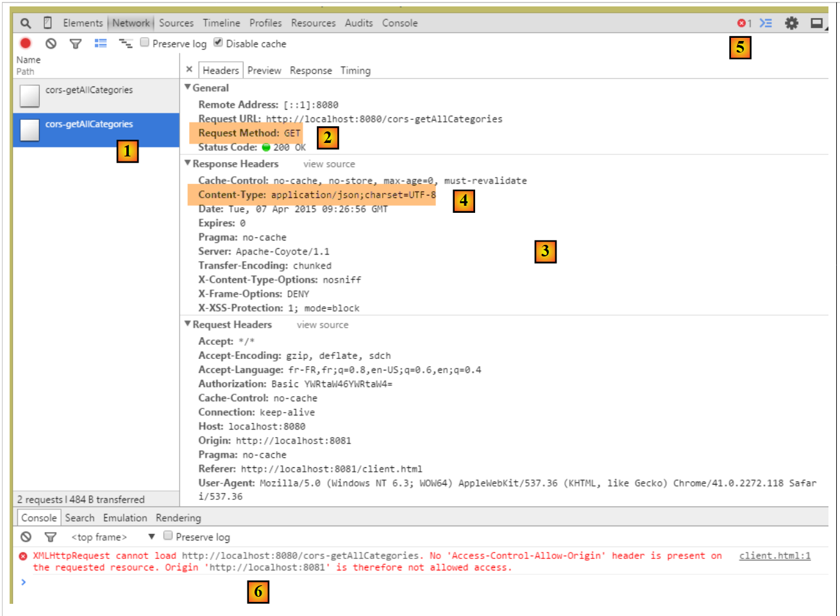Select the first cors-getAllCategories request
Viewport: 840px width, 616px height.
pos(88,90)
